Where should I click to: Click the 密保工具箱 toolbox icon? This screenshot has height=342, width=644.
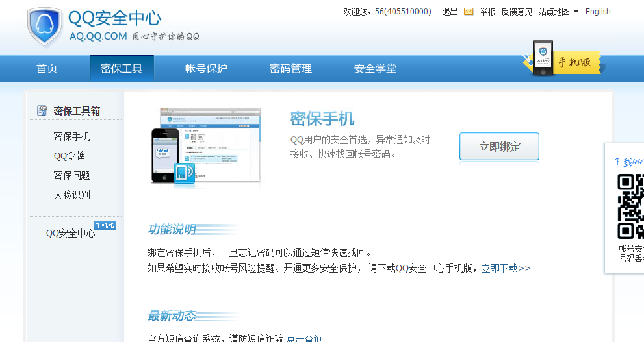(42, 110)
